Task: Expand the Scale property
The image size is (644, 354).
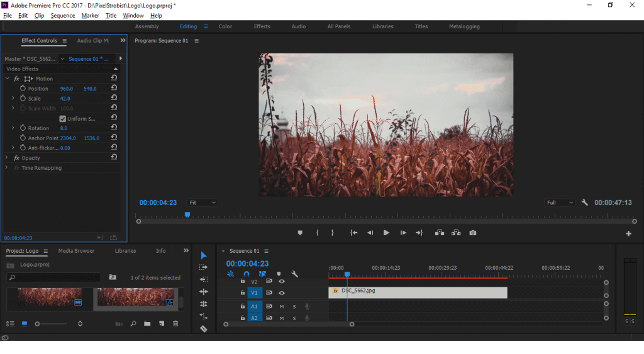Action: 13,98
